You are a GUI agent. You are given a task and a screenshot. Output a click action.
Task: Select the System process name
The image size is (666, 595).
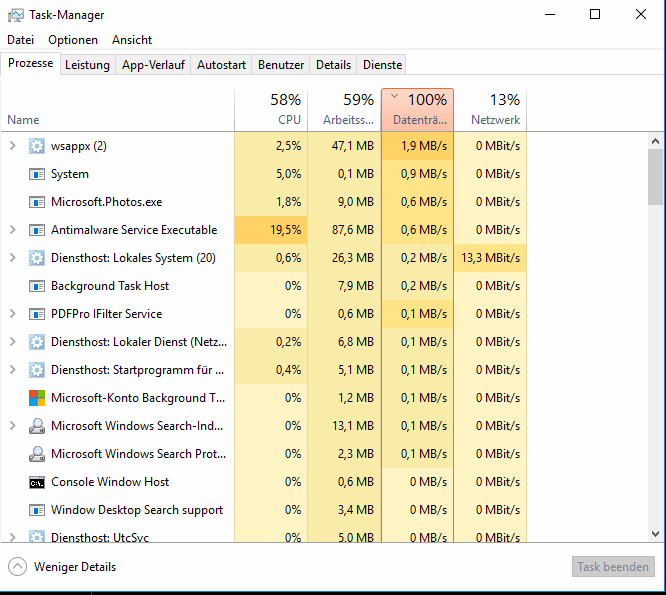click(70, 174)
